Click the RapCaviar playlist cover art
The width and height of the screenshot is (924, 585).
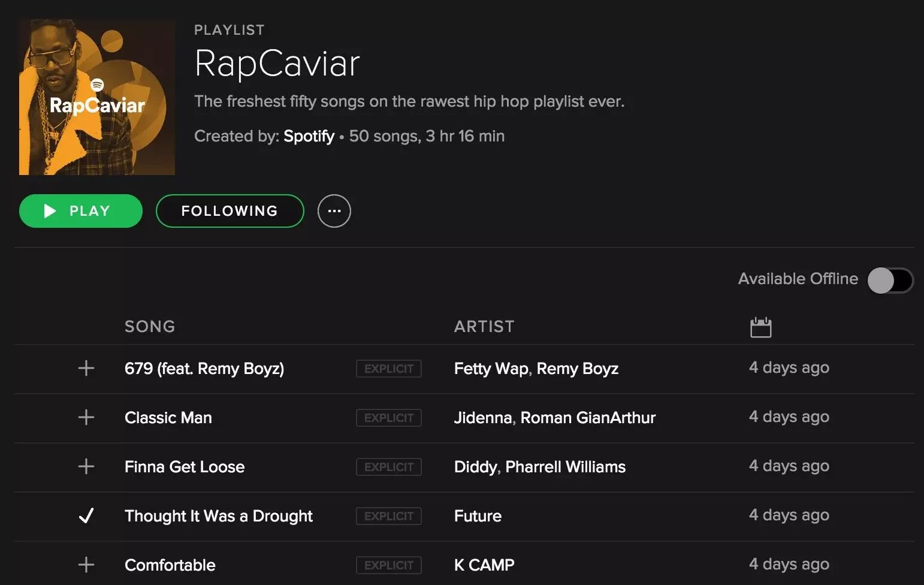pos(97,97)
